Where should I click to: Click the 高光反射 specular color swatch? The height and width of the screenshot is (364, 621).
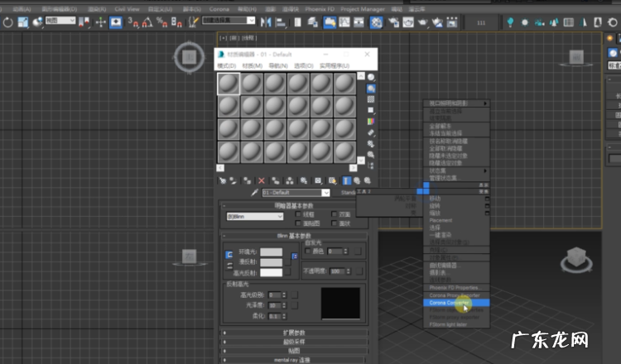(272, 273)
